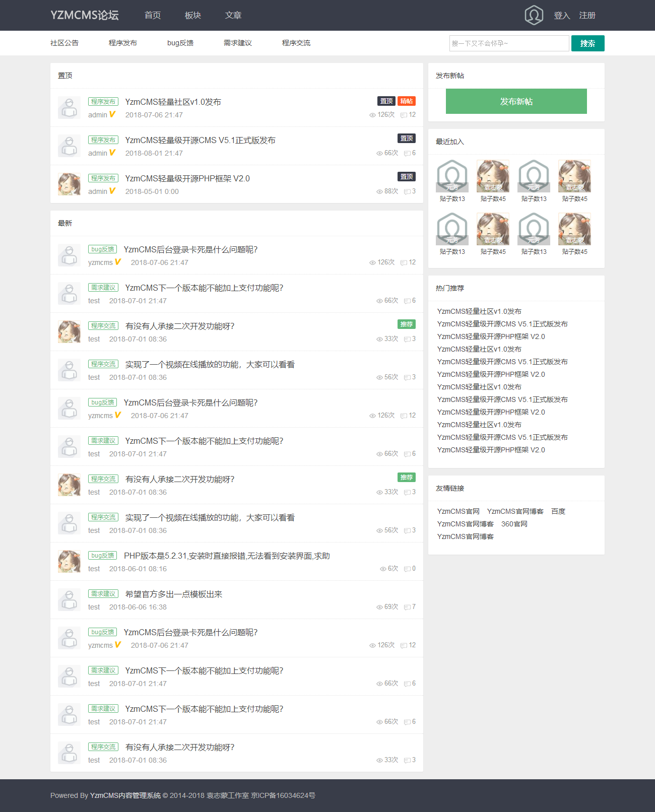Select the 需求建议 category tab
Image resolution: width=655 pixels, height=812 pixels.
[237, 43]
